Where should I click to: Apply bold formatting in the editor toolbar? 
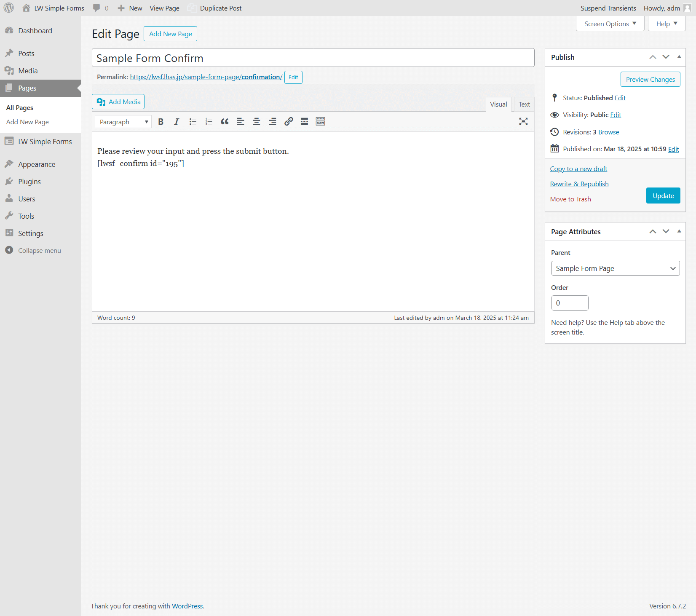pos(161,121)
